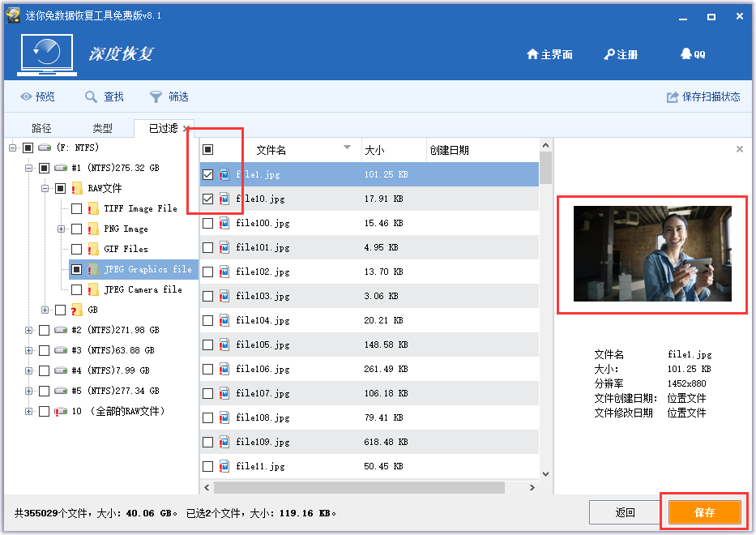The width and height of the screenshot is (756, 535).
Task: Select the file103.jpg row
Action: click(x=369, y=296)
